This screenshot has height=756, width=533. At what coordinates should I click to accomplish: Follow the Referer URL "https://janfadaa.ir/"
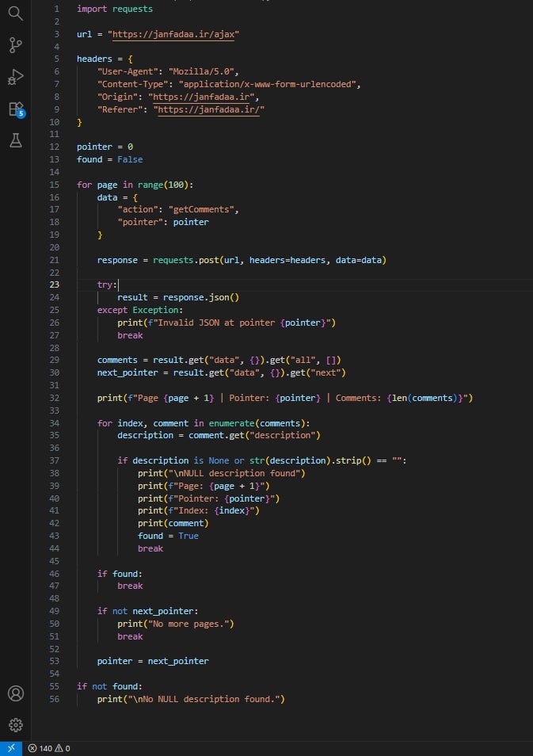[208, 109]
